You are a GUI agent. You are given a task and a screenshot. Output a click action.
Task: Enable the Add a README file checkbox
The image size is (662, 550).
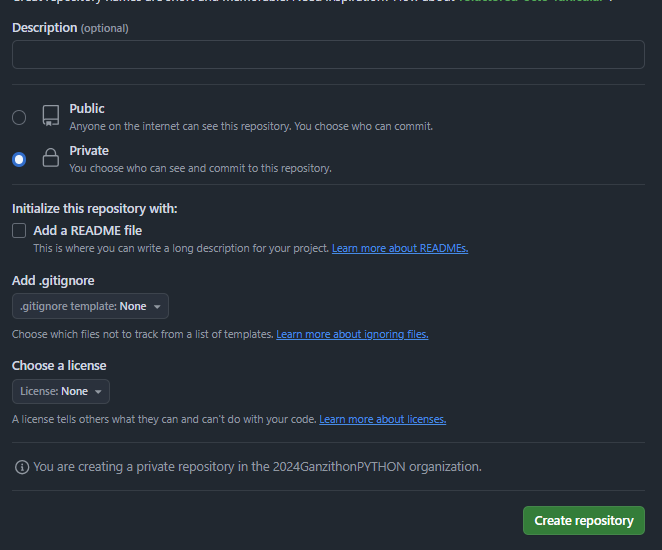(x=20, y=231)
